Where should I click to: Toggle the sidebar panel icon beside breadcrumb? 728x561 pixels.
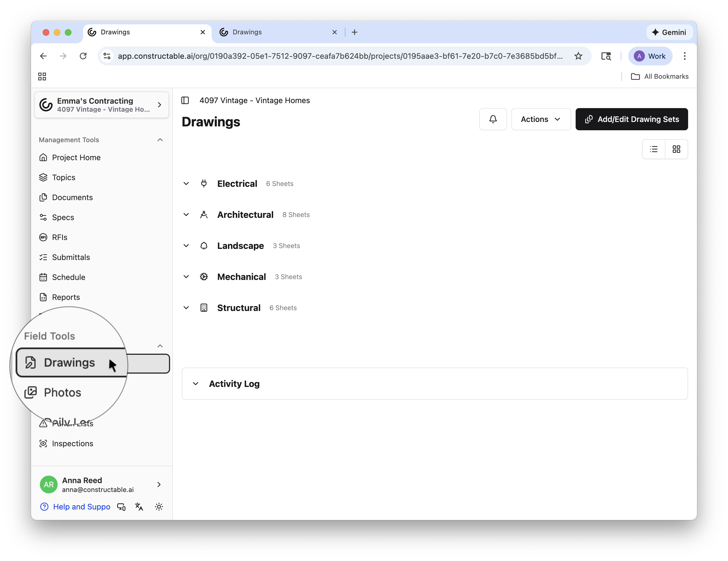(x=185, y=100)
